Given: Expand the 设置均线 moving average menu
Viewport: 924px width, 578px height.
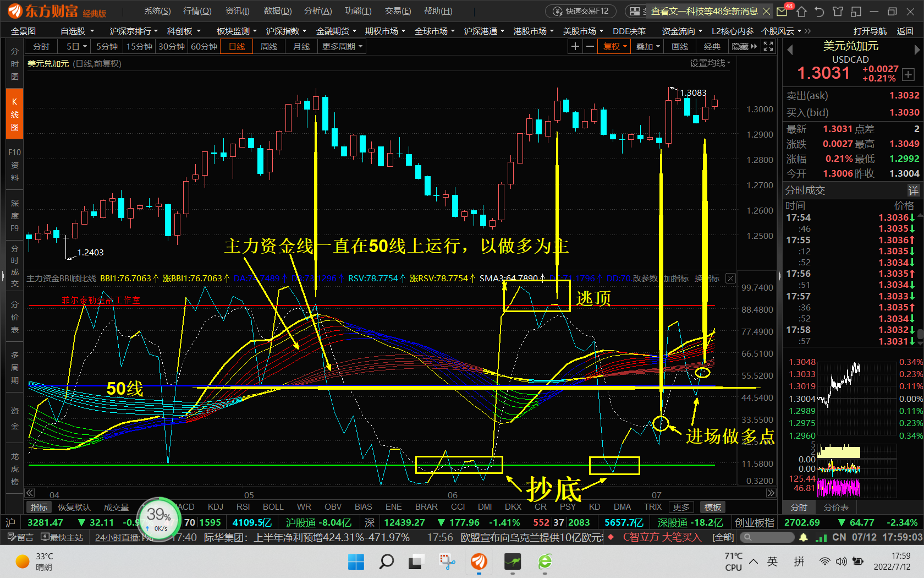Looking at the screenshot, I should (x=710, y=63).
